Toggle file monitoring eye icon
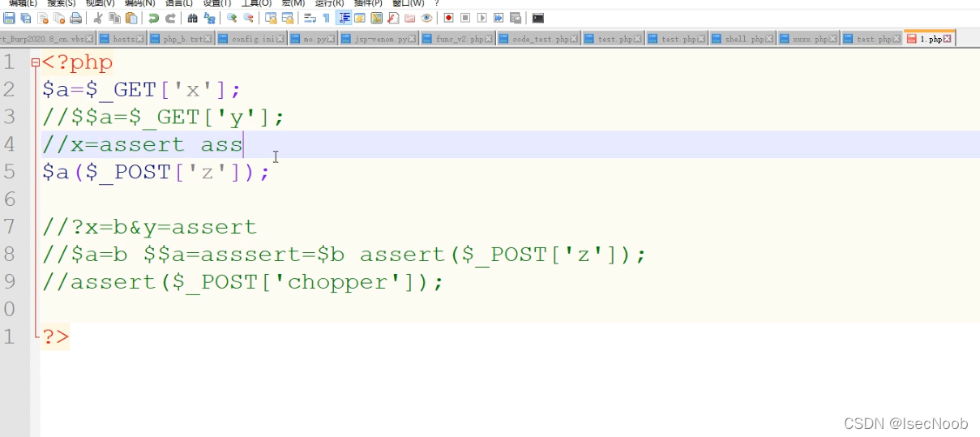This screenshot has width=980, height=437. (426, 18)
